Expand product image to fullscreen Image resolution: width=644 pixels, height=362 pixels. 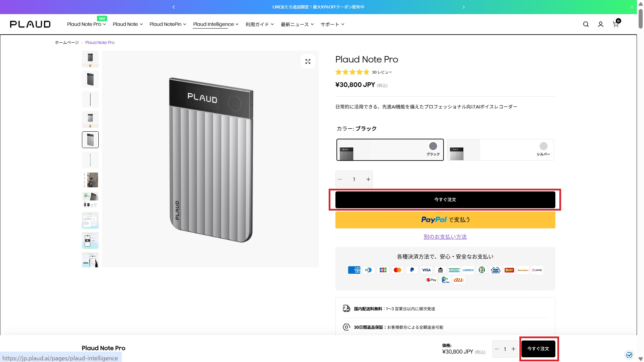coord(308,61)
